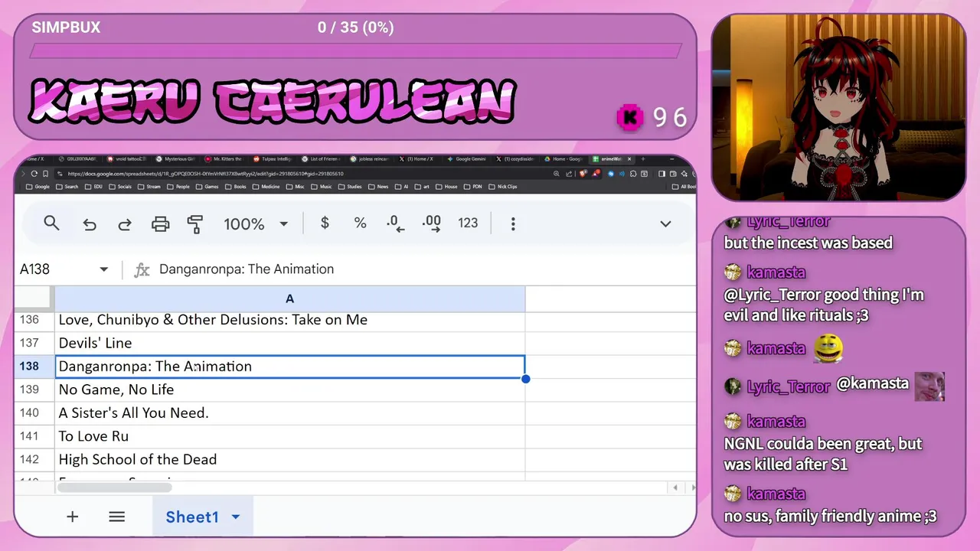Select cell with Love, Chunibyo & Other Delusions
Viewport: 980px width, 551px height.
point(289,320)
